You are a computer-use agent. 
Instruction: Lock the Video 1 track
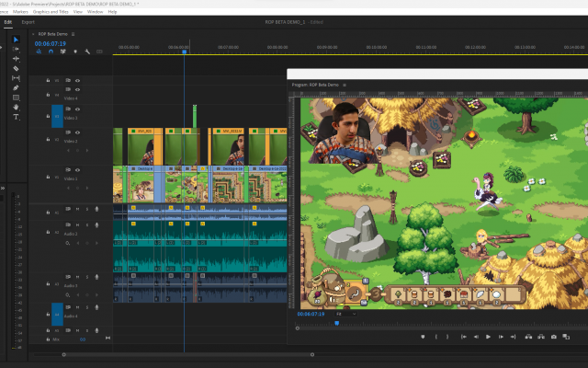coord(48,177)
